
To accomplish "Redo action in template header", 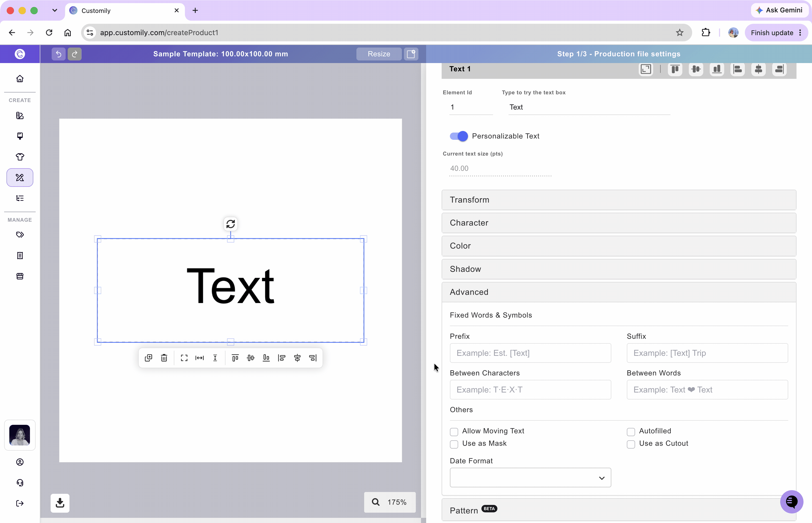I will (x=75, y=54).
